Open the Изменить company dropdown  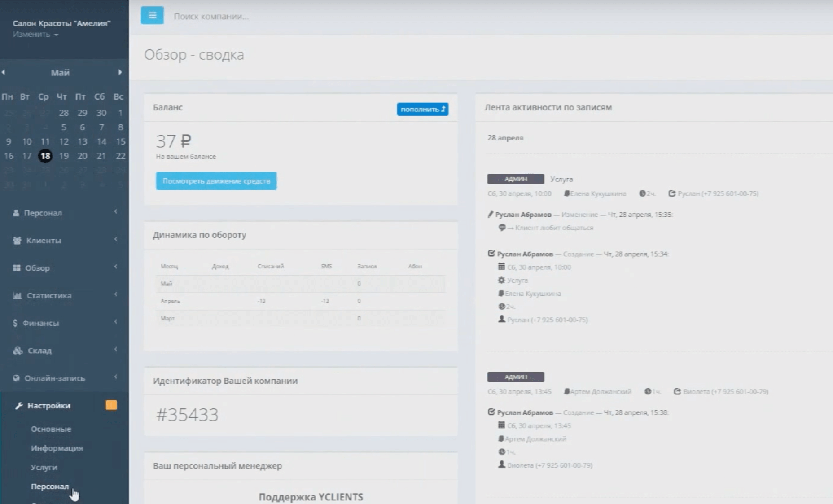(x=35, y=35)
